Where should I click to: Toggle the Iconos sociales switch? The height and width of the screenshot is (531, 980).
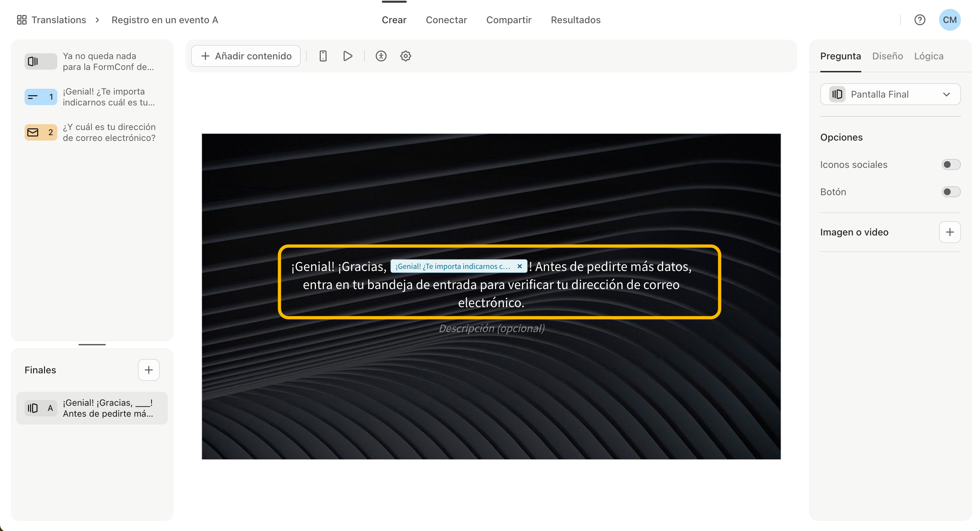tap(951, 164)
